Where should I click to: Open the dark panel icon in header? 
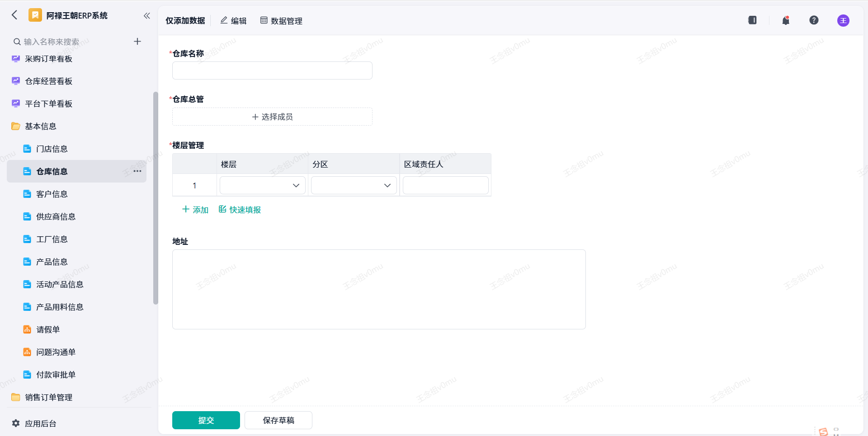[752, 20]
